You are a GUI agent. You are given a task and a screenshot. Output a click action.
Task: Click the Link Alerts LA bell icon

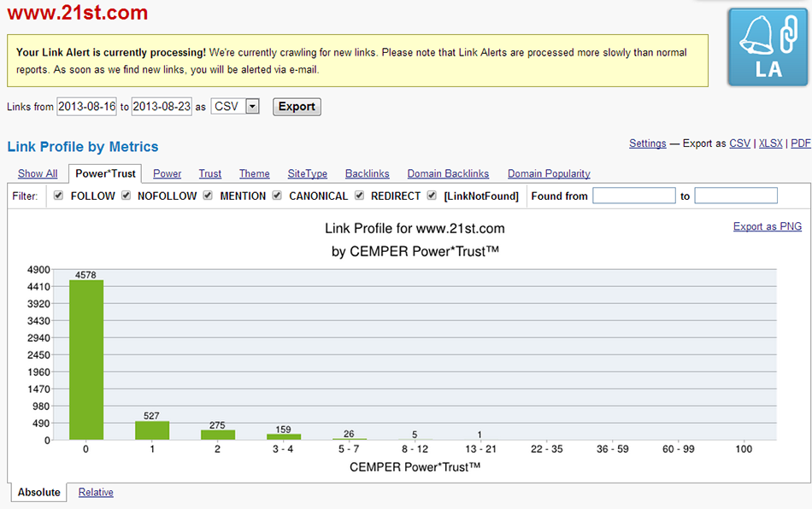click(768, 47)
